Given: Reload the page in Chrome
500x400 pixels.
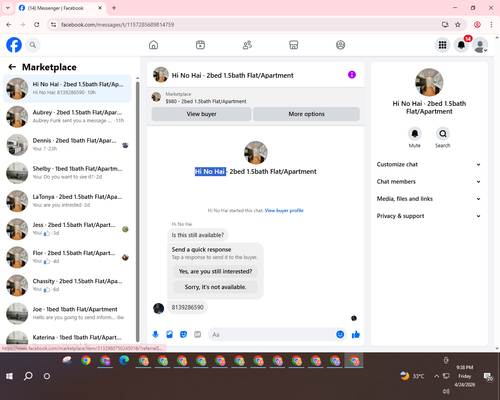Looking at the screenshot, I should tap(37, 25).
